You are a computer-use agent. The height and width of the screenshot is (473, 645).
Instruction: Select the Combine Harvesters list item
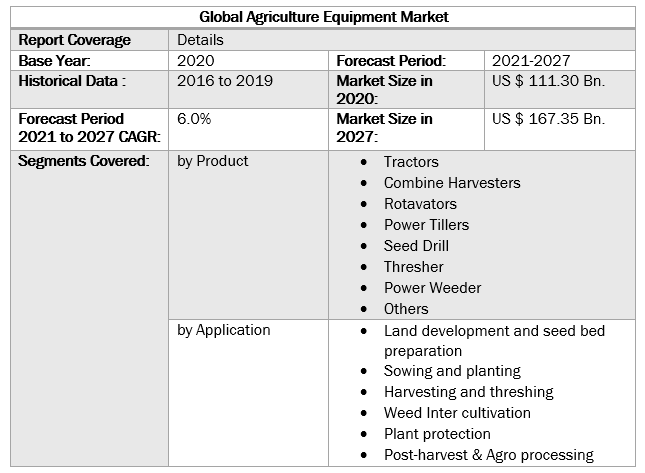tap(452, 182)
